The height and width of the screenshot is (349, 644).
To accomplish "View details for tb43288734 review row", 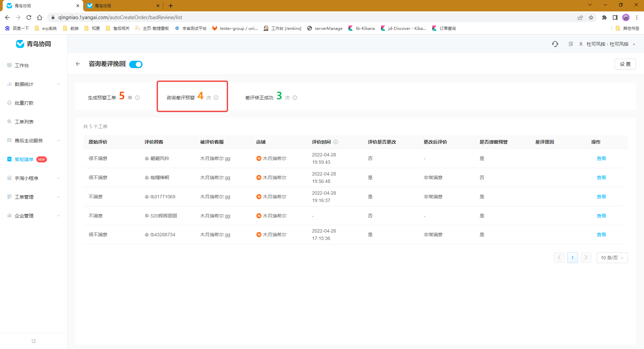I will [x=601, y=235].
